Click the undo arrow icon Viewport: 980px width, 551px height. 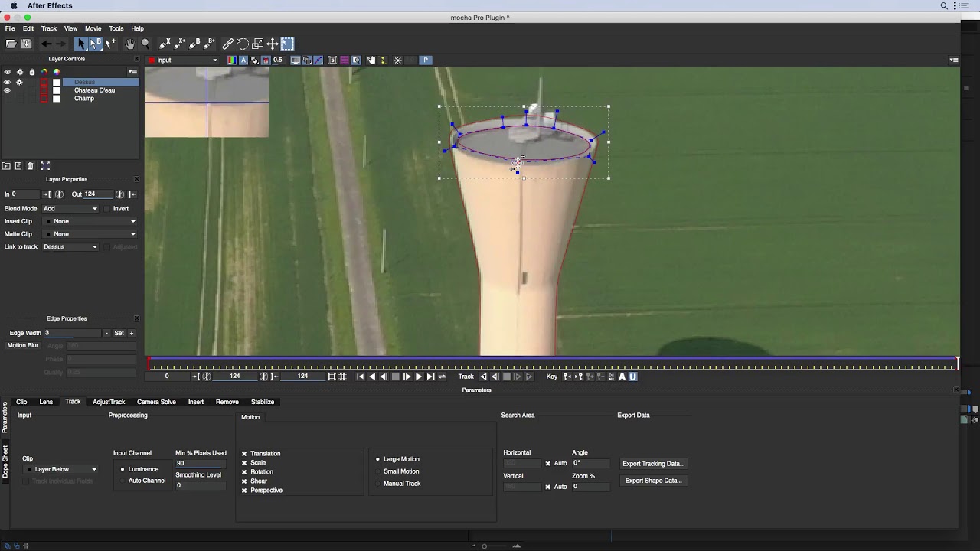coord(46,44)
